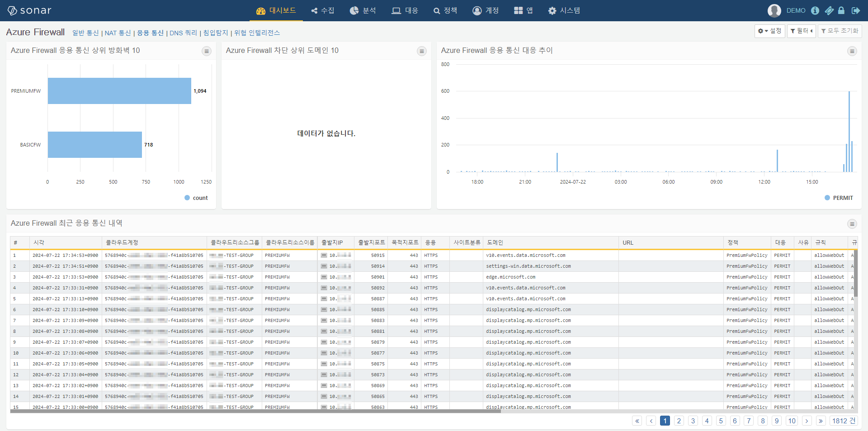Click the logout icon in header

856,10
